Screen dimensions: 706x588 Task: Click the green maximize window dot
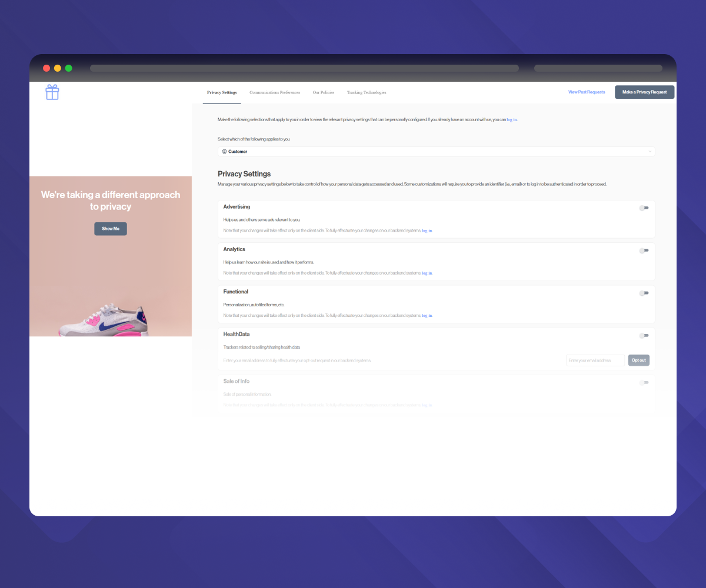pos(69,68)
